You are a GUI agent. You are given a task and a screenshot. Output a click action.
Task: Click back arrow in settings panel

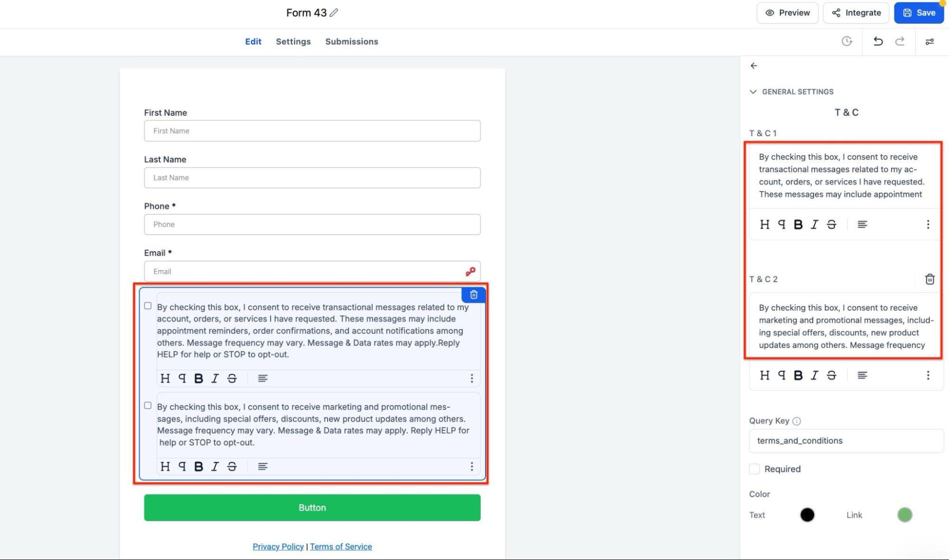[x=754, y=66]
